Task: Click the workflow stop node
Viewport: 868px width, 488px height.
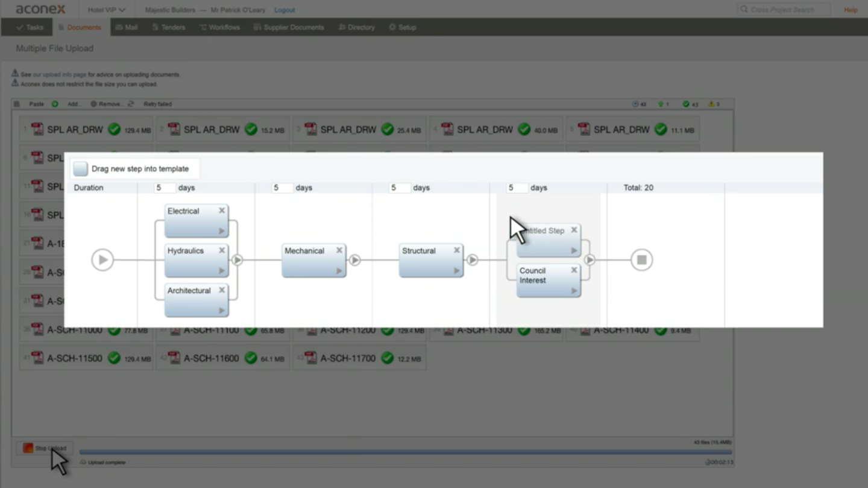Action: 641,260
